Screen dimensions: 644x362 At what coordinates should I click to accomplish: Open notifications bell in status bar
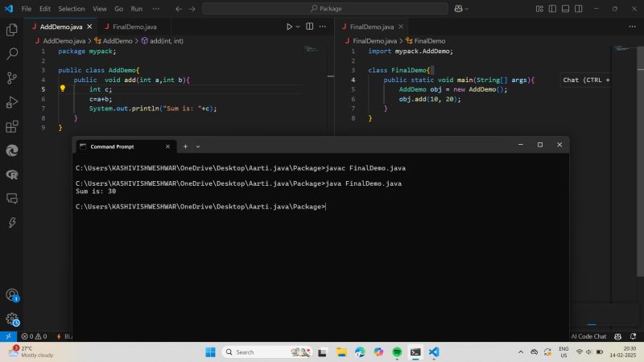point(633,336)
